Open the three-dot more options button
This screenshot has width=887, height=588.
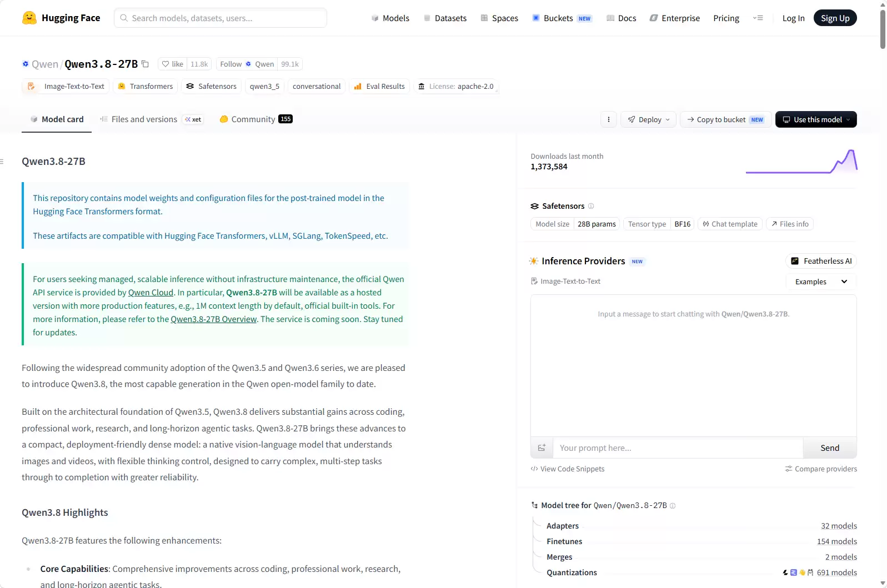[x=609, y=119]
